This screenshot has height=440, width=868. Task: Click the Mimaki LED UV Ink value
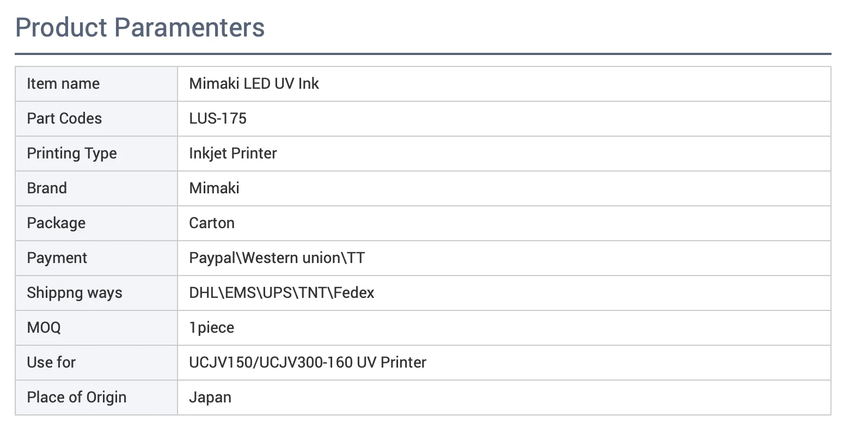(254, 84)
